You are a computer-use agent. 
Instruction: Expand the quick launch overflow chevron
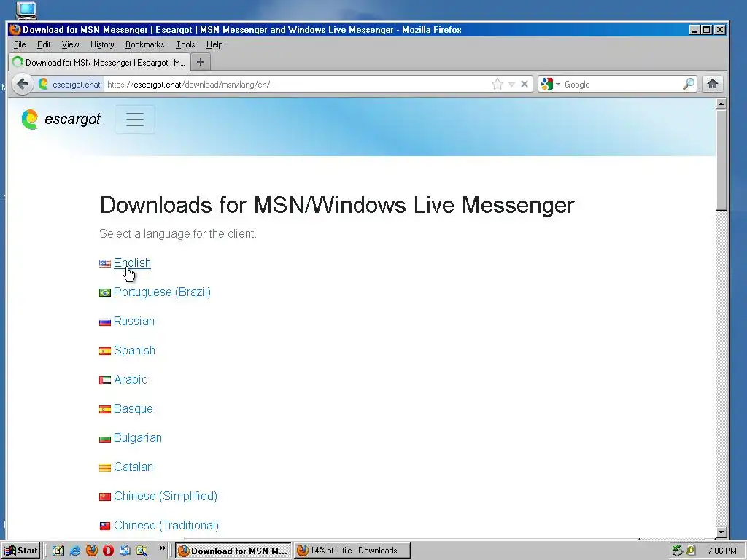click(x=163, y=548)
